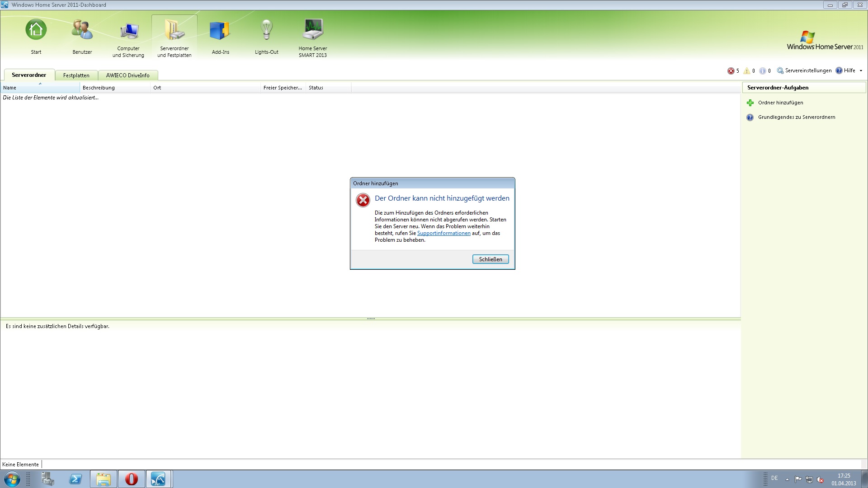This screenshot has width=868, height=488.
Task: Expand the Hilfe dropdown arrow
Action: [x=861, y=70]
